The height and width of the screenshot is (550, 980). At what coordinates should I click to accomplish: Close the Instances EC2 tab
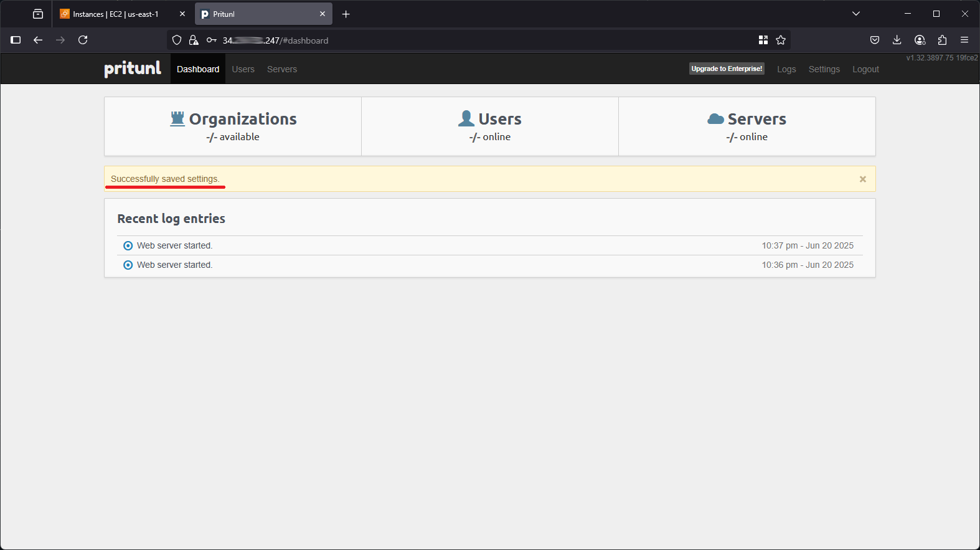[182, 14]
